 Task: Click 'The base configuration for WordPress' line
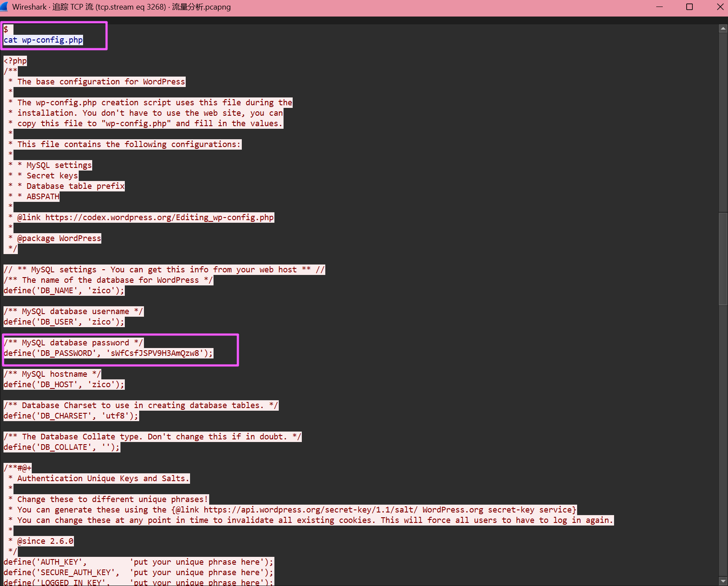click(x=101, y=82)
